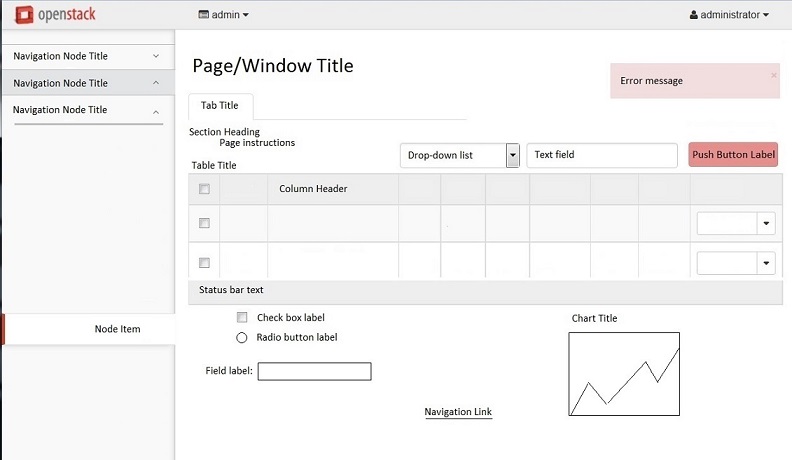Check the second table row checkbox

point(204,263)
